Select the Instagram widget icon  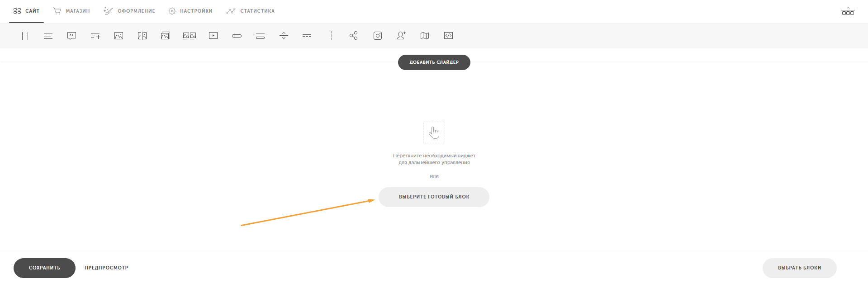coord(378,36)
